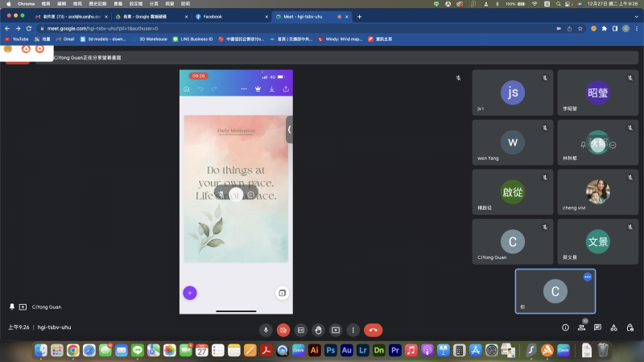This screenshot has height=362, width=644.
Task: Open Chrome extensions puzzle icon
Action: tap(605, 28)
